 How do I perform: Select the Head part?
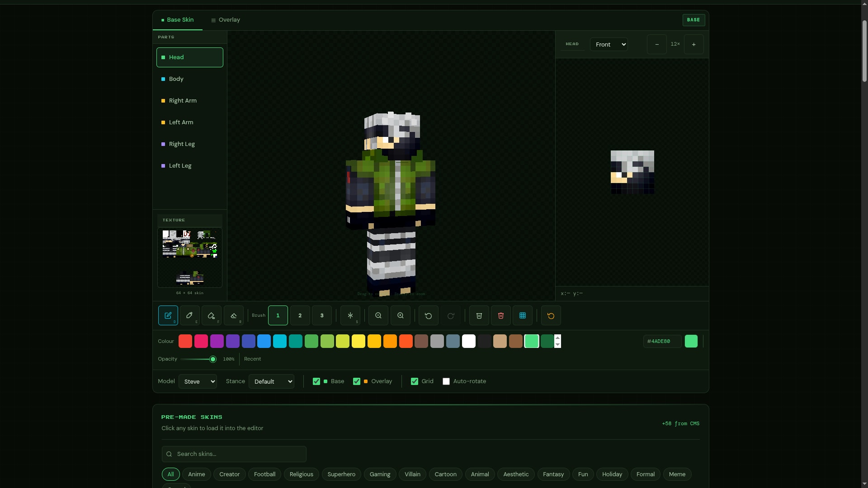click(x=190, y=57)
